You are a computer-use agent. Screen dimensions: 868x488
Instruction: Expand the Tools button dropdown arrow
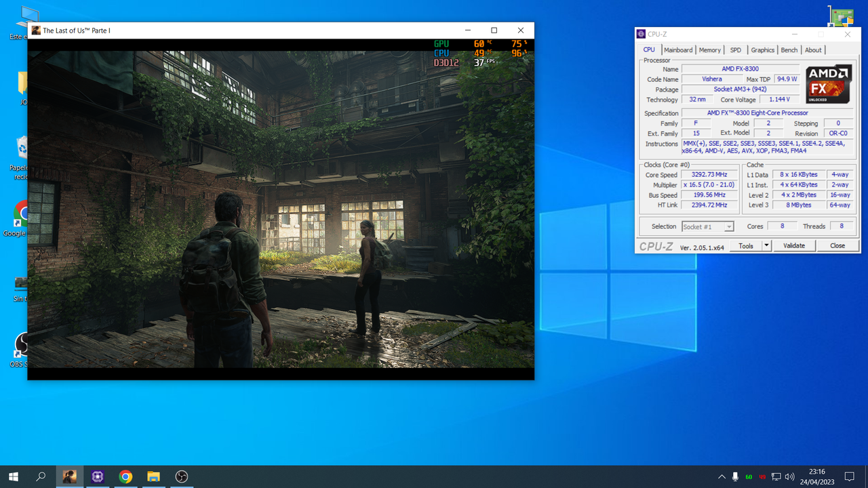(x=767, y=246)
